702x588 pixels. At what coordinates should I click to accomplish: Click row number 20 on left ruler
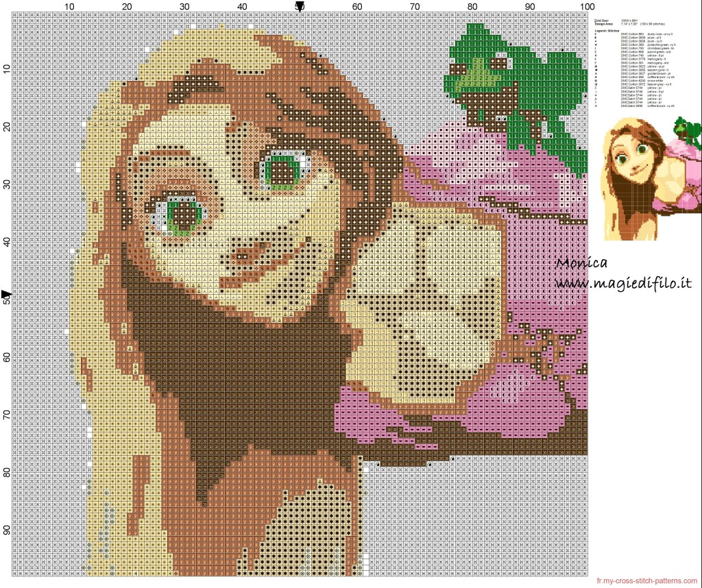(x=6, y=127)
